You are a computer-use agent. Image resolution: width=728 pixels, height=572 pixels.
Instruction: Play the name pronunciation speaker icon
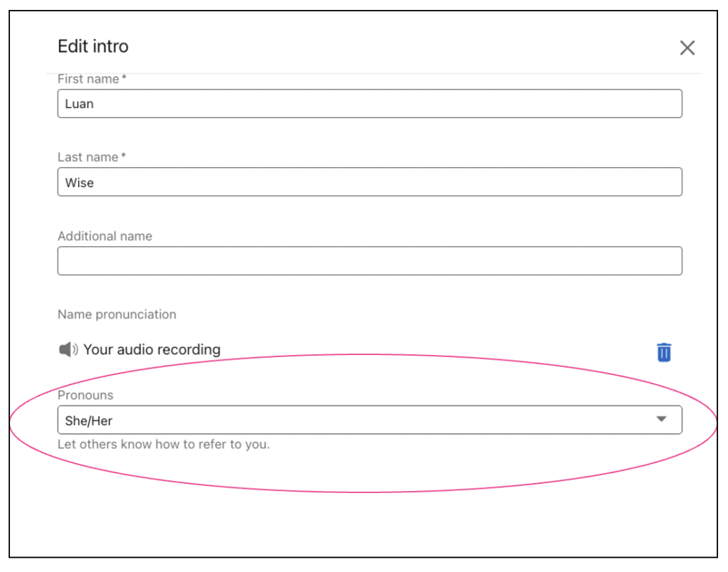tap(68, 349)
